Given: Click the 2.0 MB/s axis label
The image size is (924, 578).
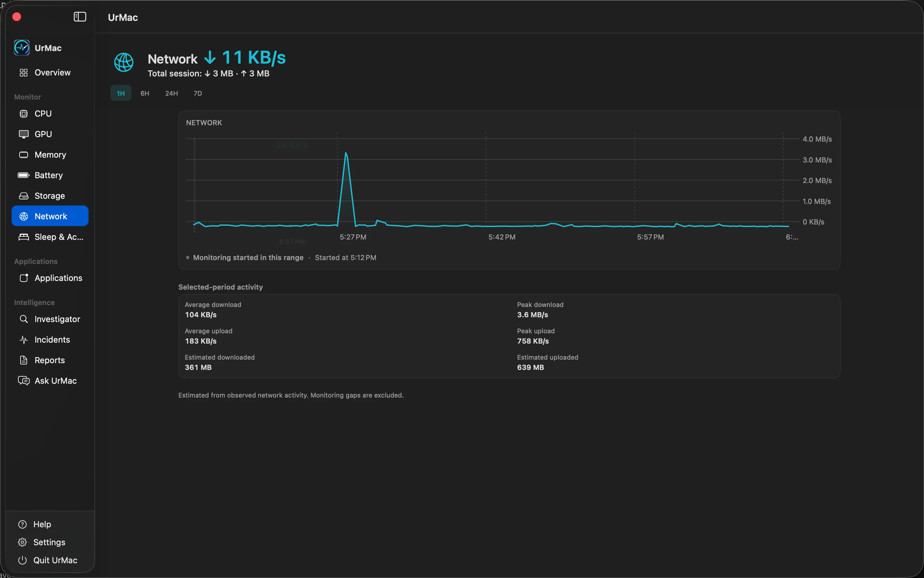Looking at the screenshot, I should click(817, 180).
